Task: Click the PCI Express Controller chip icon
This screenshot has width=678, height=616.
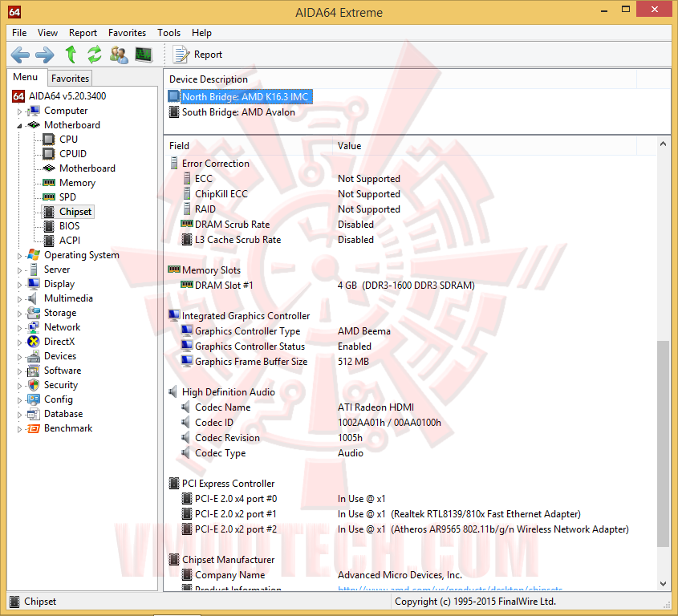Action: coord(174,484)
